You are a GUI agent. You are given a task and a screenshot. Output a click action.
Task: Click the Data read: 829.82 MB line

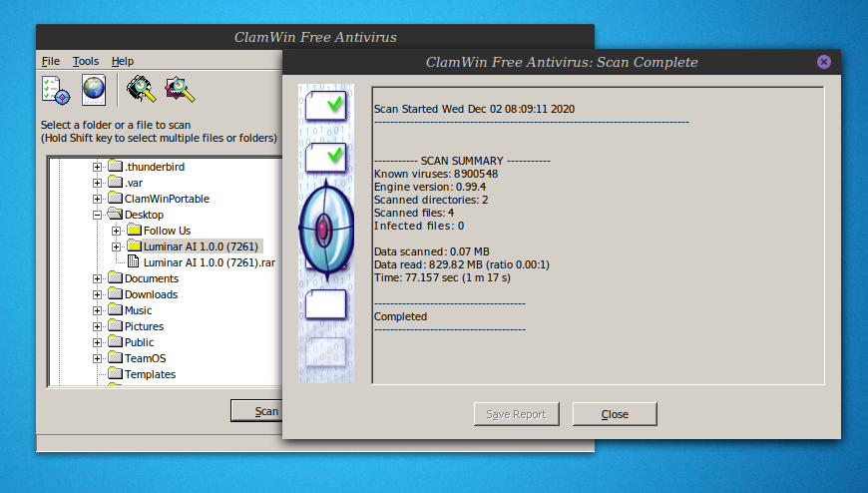point(461,264)
